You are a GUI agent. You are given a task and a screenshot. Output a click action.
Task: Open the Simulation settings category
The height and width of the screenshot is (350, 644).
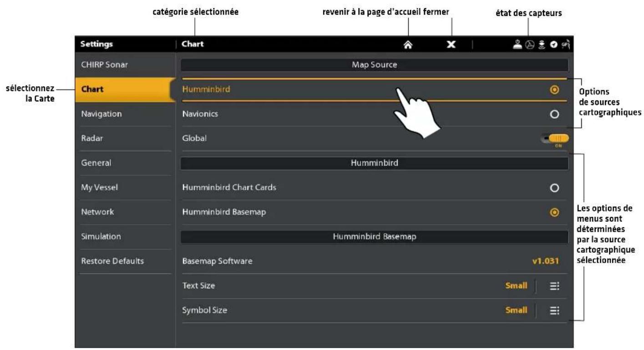click(126, 237)
